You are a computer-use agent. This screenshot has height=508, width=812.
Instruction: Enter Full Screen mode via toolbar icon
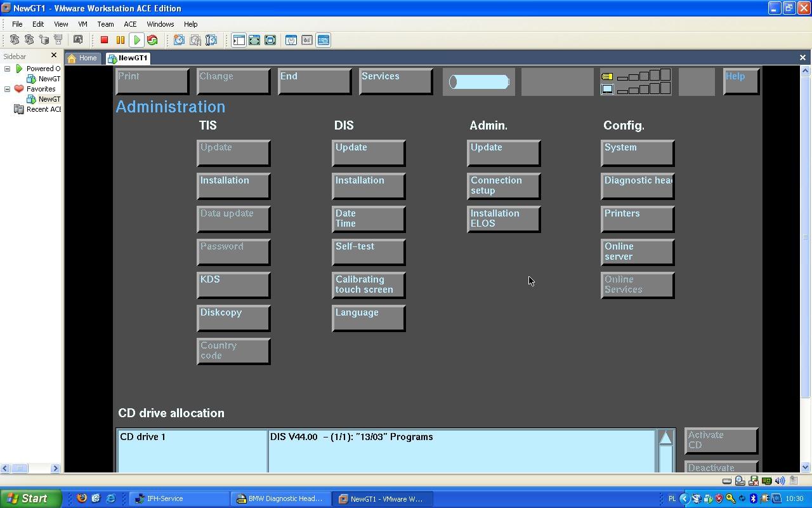[x=270, y=40]
